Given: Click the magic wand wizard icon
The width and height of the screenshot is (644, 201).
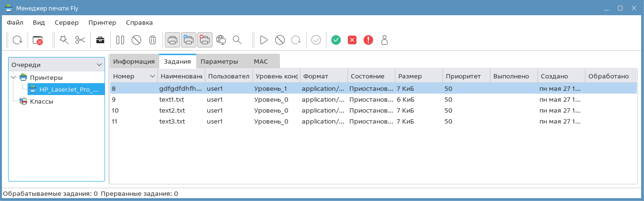Looking at the screenshot, I should pyautogui.click(x=63, y=40).
